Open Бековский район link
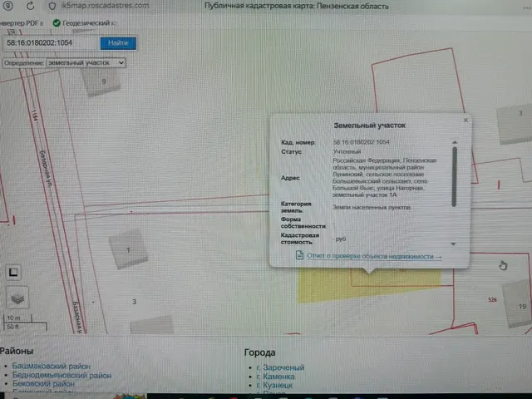 pyautogui.click(x=43, y=384)
